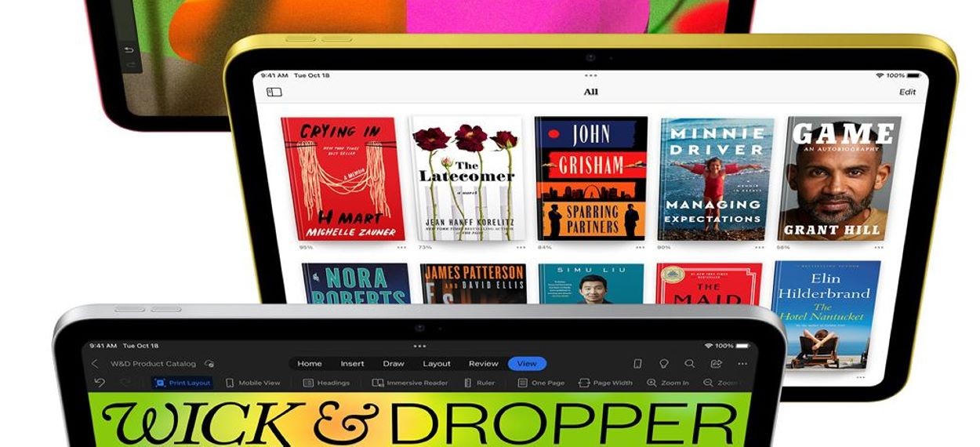Open the multitasking dots above Word
The height and width of the screenshot is (447, 980).
click(419, 346)
